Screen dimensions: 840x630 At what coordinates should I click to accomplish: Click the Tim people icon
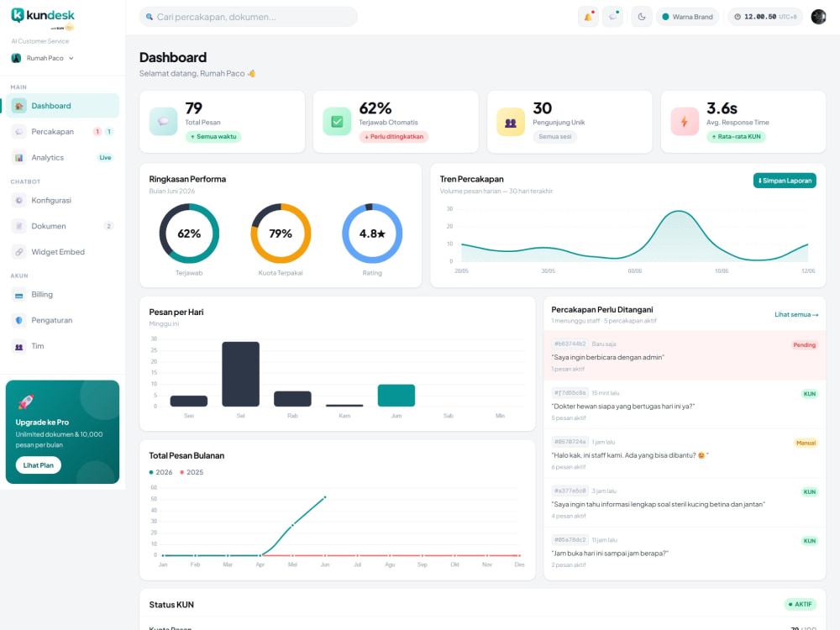tap(18, 347)
